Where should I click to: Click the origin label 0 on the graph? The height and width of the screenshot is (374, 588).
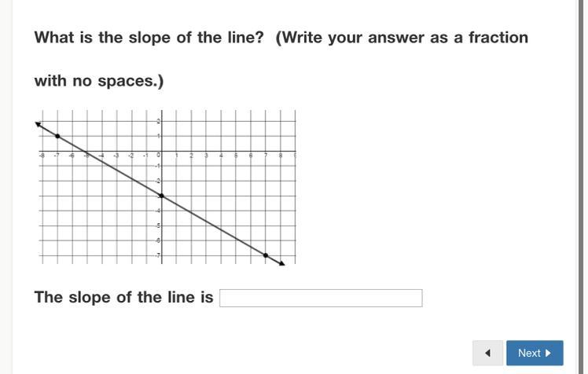[x=158, y=156]
